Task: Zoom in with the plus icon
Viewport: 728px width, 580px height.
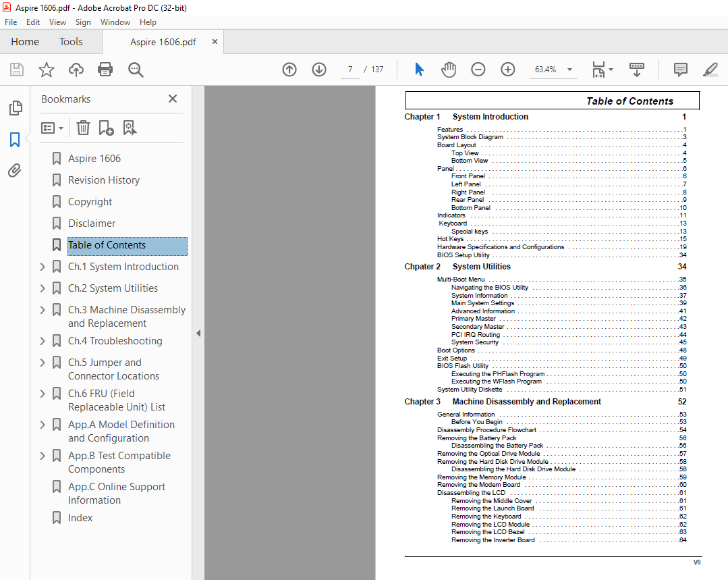Action: pos(508,70)
